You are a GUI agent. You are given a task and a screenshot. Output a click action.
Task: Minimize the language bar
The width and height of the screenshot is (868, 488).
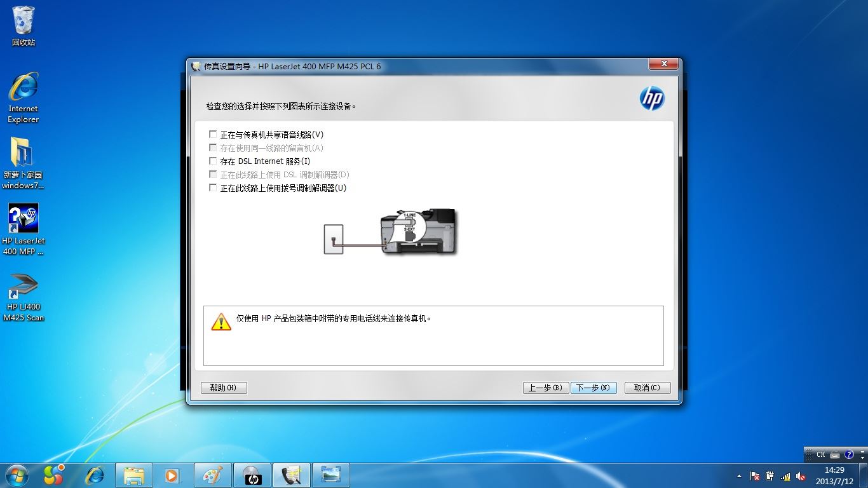(862, 452)
